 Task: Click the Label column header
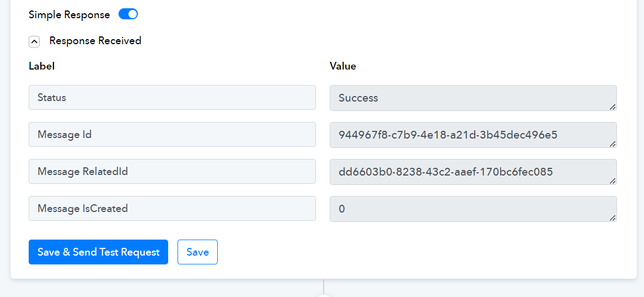41,66
